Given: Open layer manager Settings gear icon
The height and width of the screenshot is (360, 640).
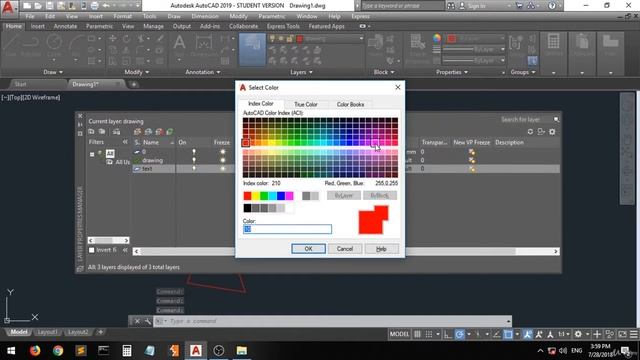Looking at the screenshot, I should (552, 132).
